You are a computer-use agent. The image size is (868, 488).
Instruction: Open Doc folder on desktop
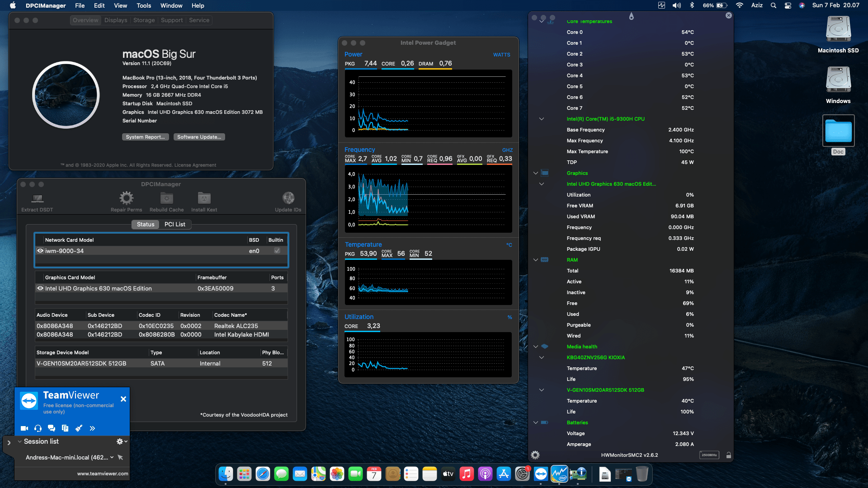(x=838, y=131)
